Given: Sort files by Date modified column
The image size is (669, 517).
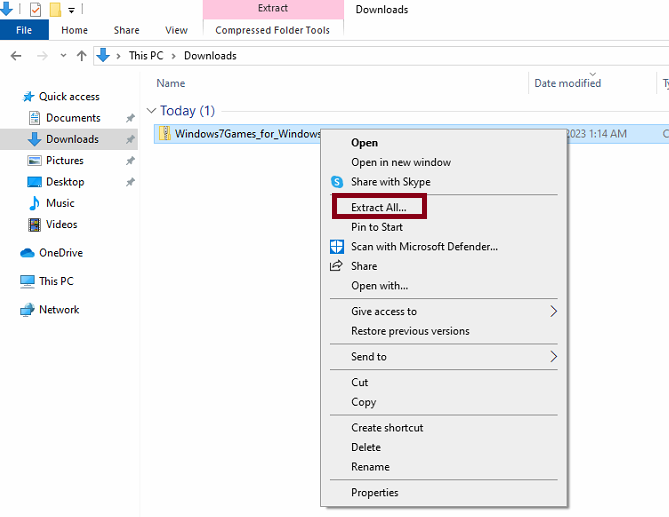Looking at the screenshot, I should pos(568,83).
